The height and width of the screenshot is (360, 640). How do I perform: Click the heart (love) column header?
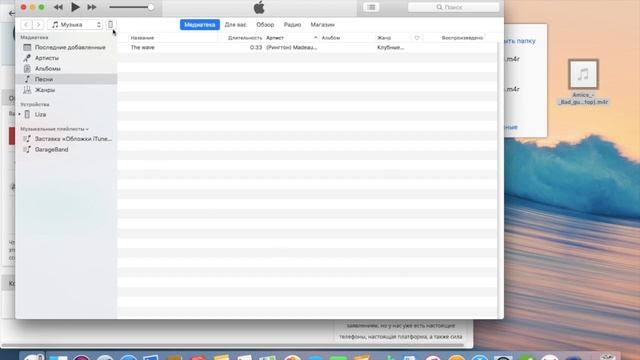pos(417,38)
